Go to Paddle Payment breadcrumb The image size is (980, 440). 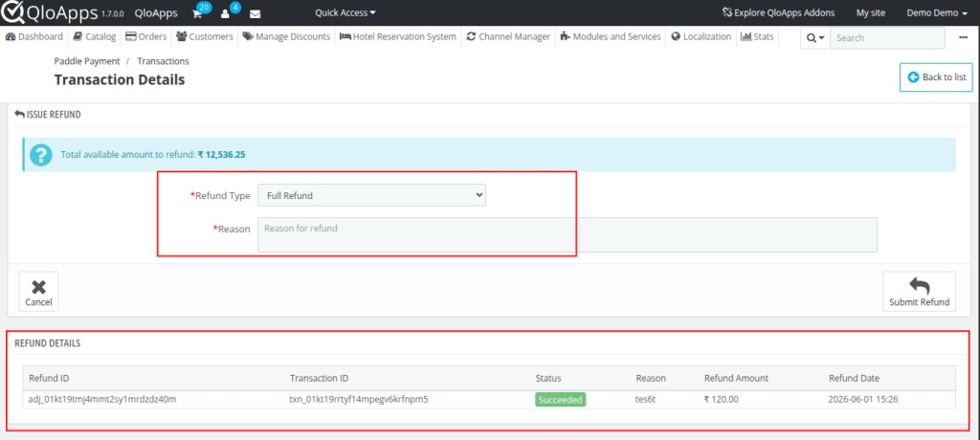[x=87, y=61]
